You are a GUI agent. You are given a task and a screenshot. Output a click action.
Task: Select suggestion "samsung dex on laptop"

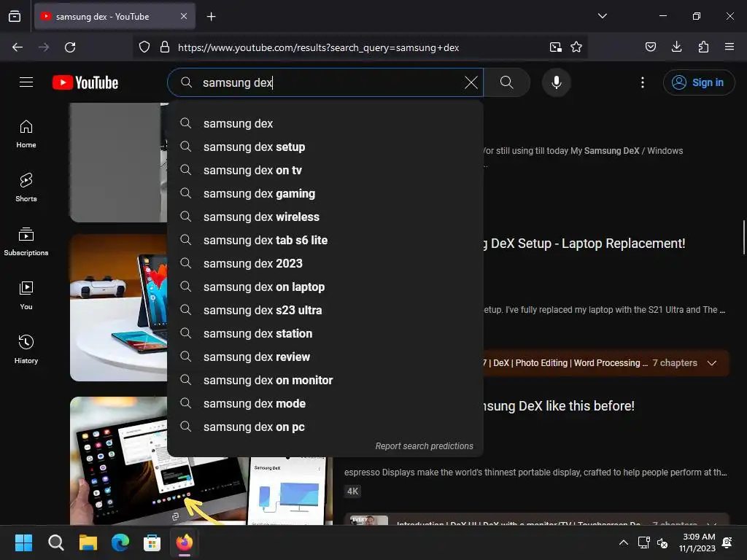coord(325,287)
